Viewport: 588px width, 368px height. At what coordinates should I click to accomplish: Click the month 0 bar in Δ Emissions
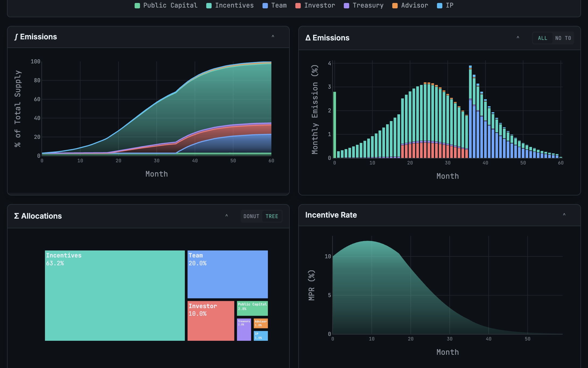point(335,125)
